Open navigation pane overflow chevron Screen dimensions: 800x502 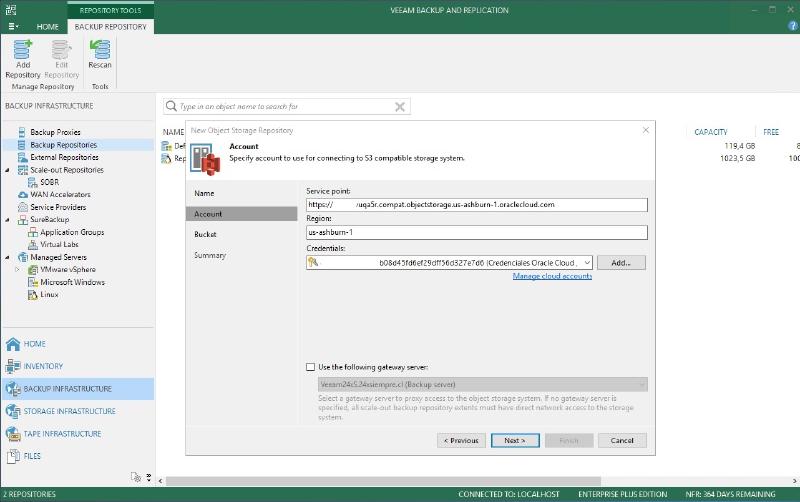tap(148, 478)
